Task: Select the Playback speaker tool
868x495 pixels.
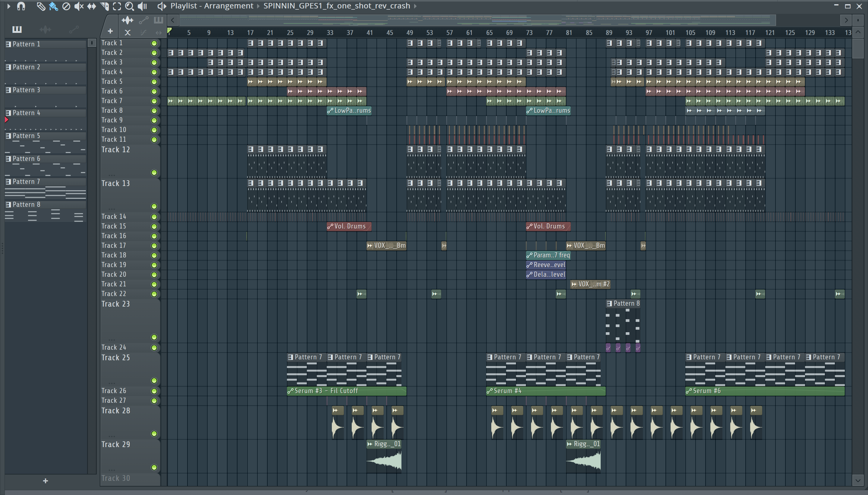Action: point(142,6)
